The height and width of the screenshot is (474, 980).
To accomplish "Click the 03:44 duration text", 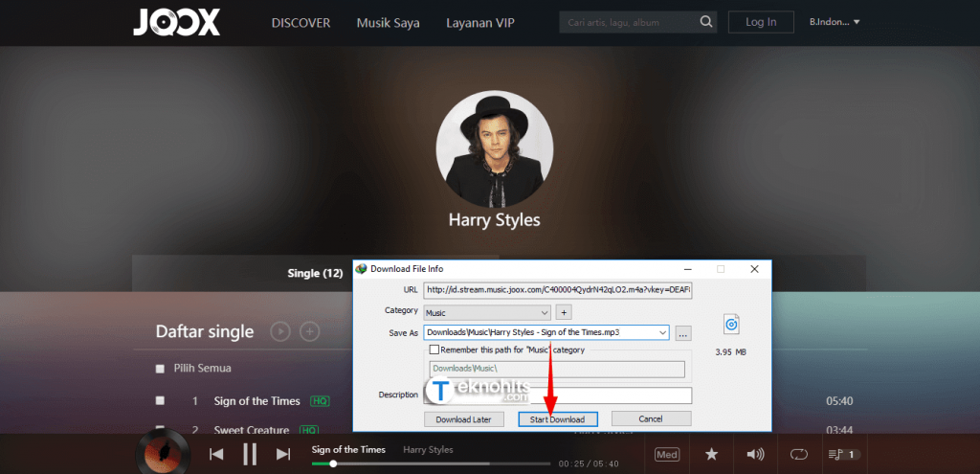I will click(x=839, y=430).
